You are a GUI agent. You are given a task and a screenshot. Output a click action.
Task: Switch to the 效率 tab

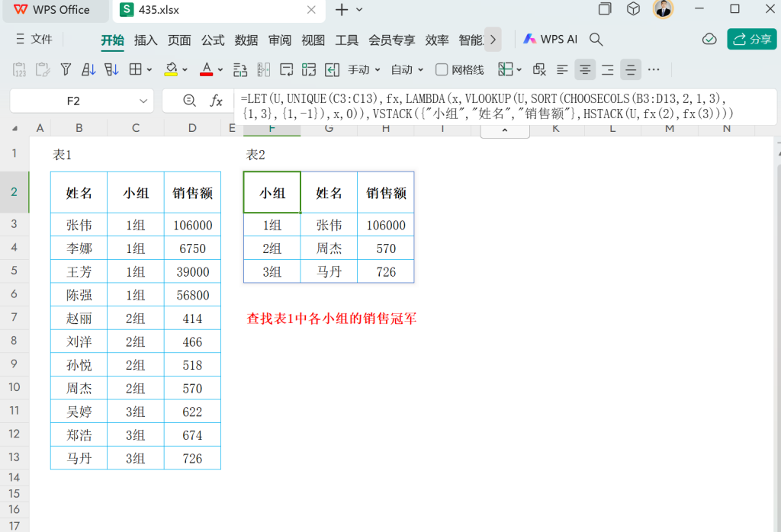point(437,40)
